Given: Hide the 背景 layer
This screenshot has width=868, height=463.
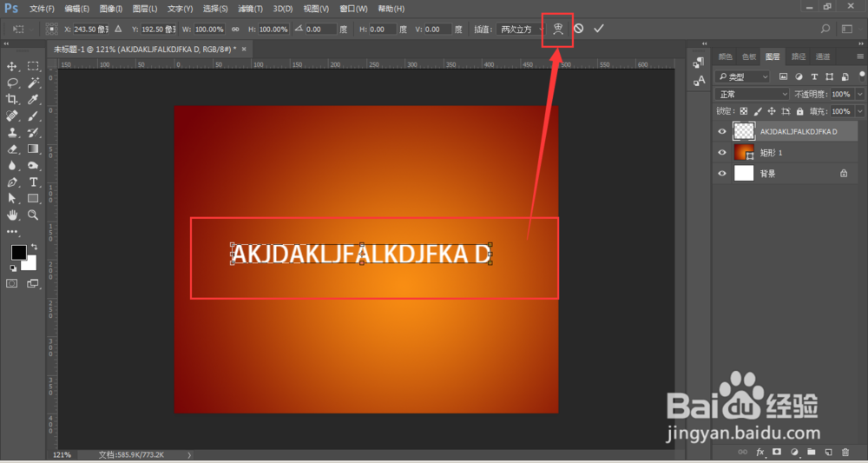Looking at the screenshot, I should pos(721,174).
